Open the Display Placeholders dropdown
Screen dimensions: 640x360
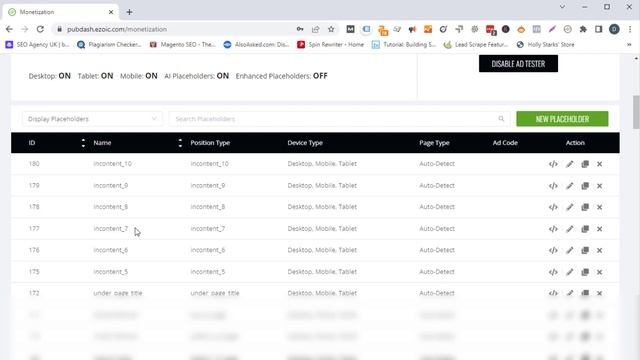click(92, 119)
